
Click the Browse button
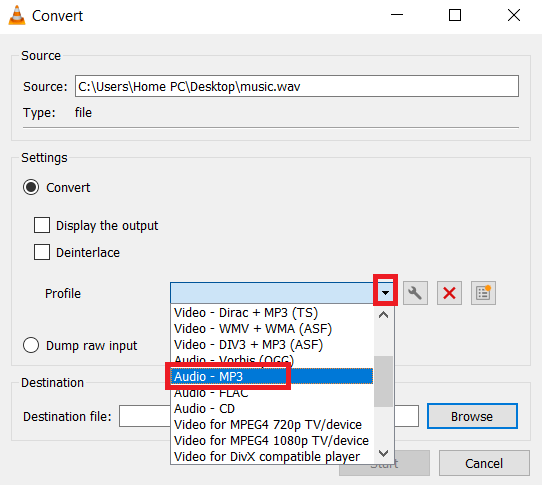coord(472,416)
